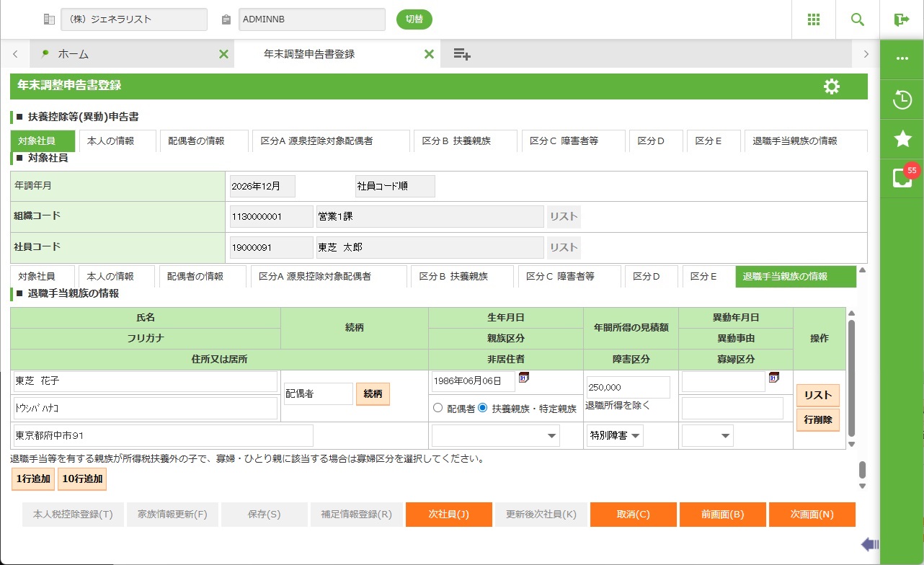Click the add new tab icon
924x565 pixels.
[462, 54]
